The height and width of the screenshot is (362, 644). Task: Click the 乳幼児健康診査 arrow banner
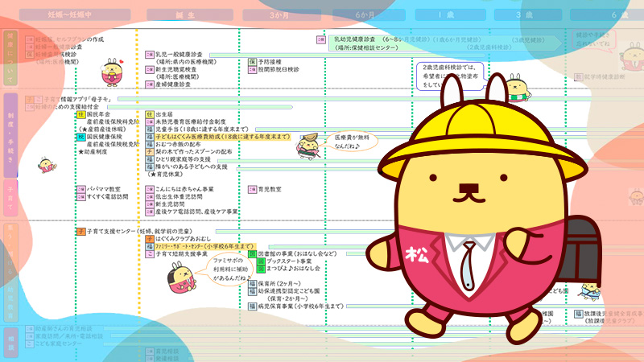[445, 43]
